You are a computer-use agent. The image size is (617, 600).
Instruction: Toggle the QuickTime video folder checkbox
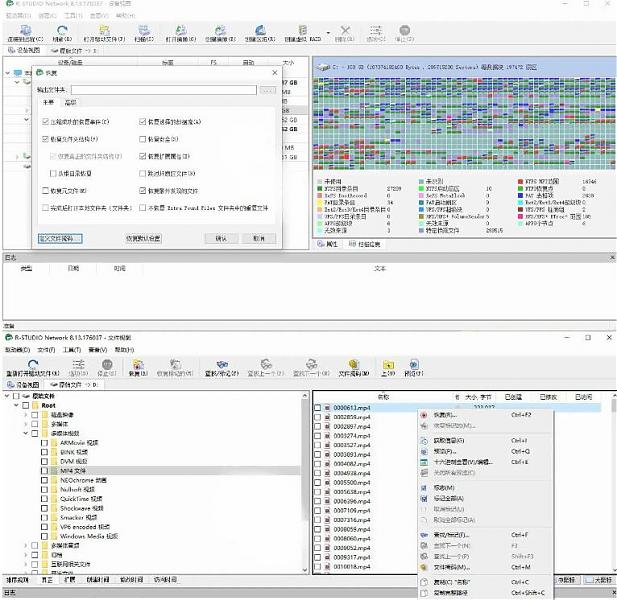[x=44, y=498]
